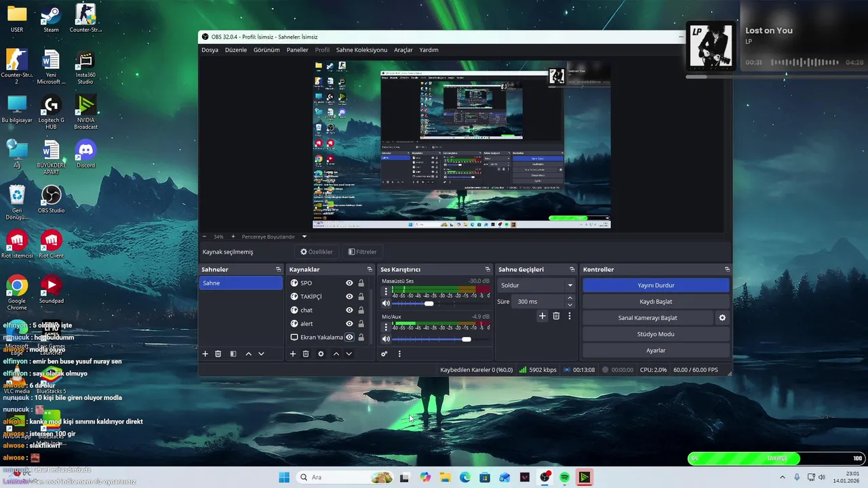
Task: Add a scene transition with the plus icon
Action: point(542,316)
